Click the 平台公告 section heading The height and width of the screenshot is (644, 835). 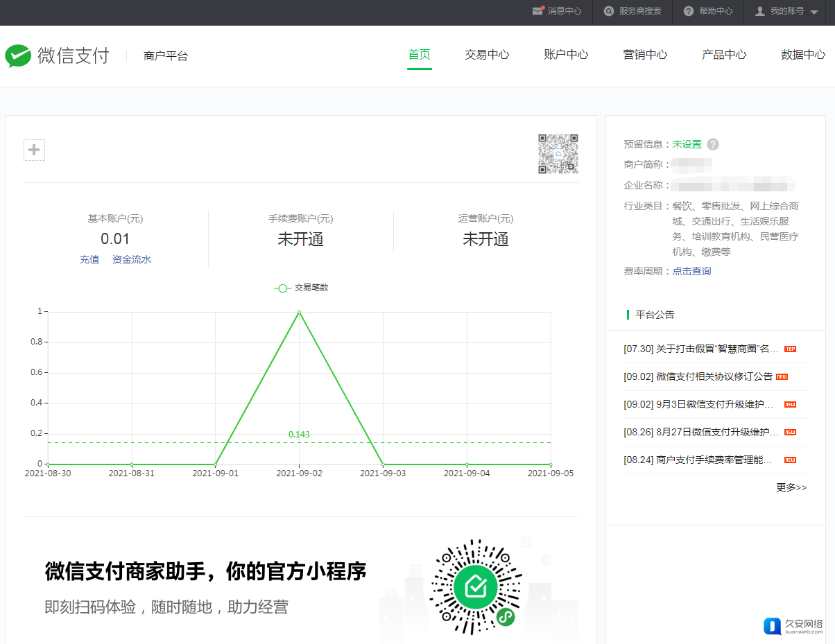655,315
